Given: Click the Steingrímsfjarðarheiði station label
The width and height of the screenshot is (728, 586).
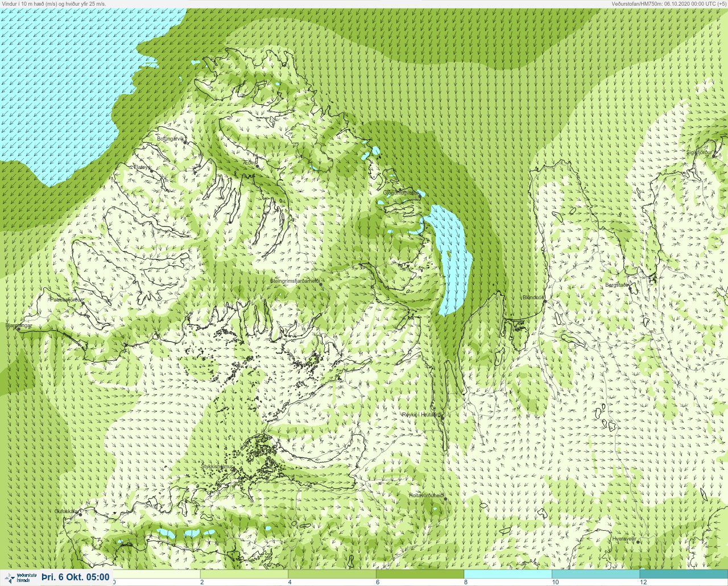Looking at the screenshot, I should pyautogui.click(x=295, y=281).
